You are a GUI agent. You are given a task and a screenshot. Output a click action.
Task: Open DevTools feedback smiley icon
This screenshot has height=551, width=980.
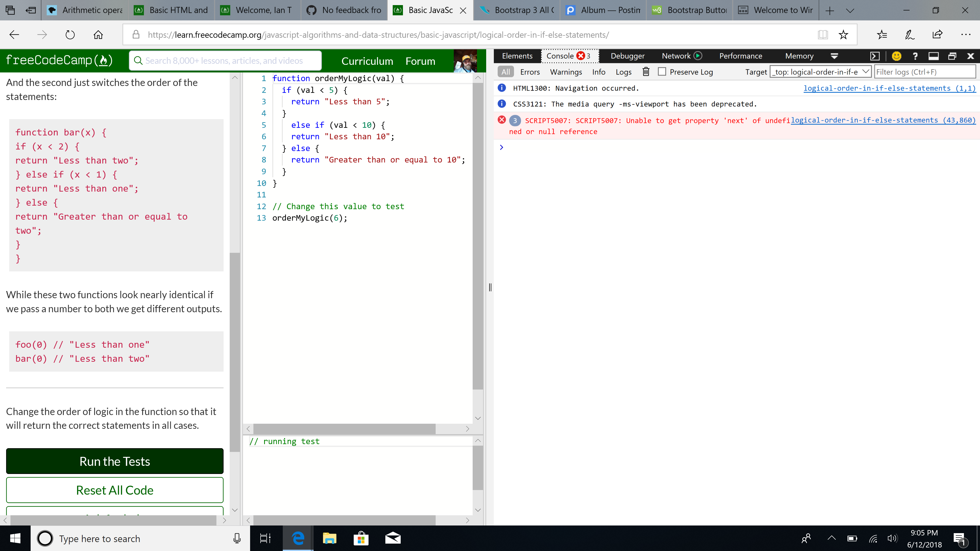point(896,56)
